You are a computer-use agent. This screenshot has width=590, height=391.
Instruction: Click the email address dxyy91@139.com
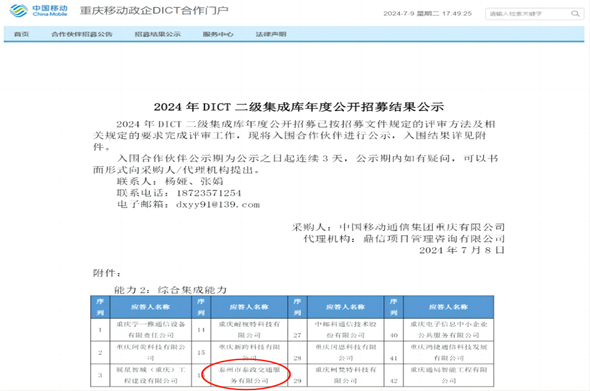pyautogui.click(x=218, y=205)
